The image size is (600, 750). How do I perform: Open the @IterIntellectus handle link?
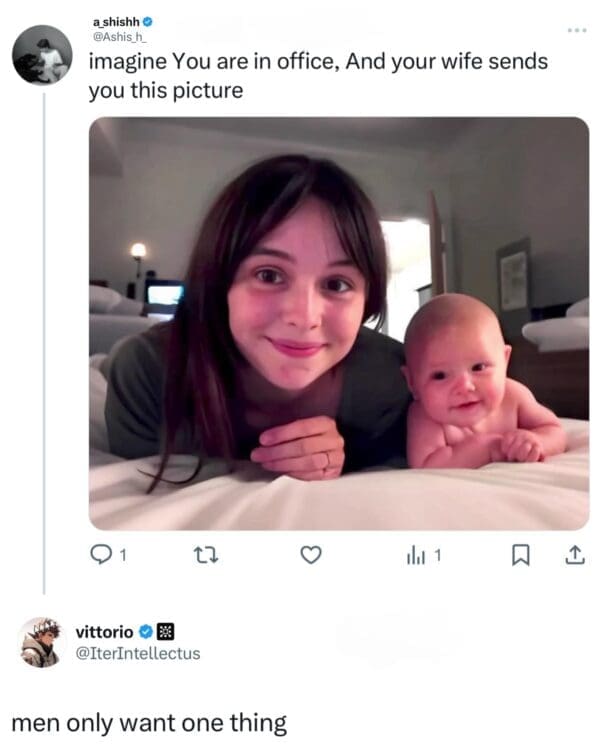(137, 653)
